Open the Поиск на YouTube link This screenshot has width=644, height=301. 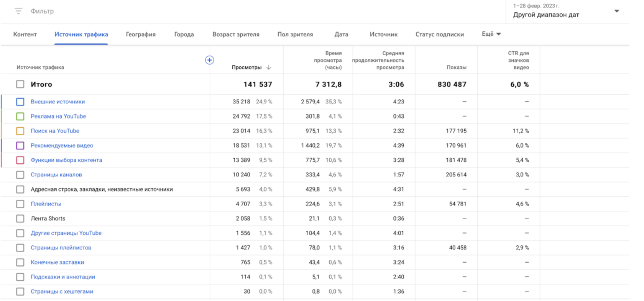point(55,131)
